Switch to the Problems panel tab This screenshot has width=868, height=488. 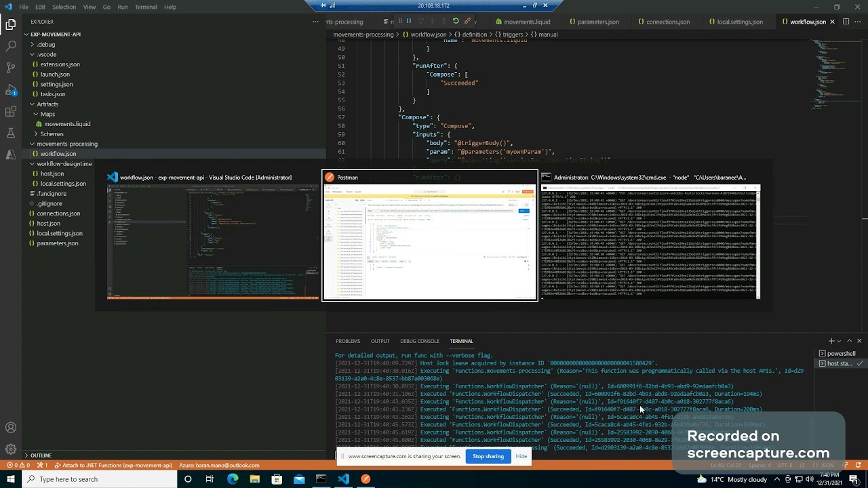click(348, 341)
